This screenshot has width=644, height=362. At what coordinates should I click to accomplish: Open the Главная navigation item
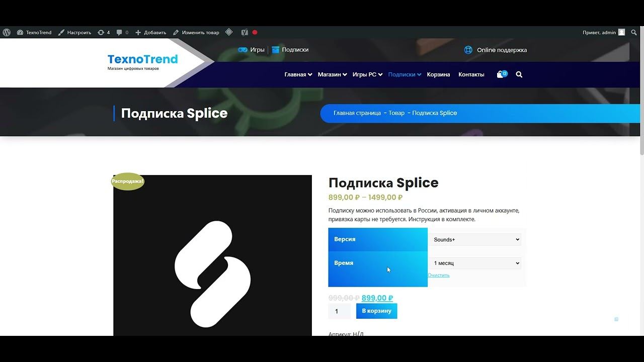(295, 74)
